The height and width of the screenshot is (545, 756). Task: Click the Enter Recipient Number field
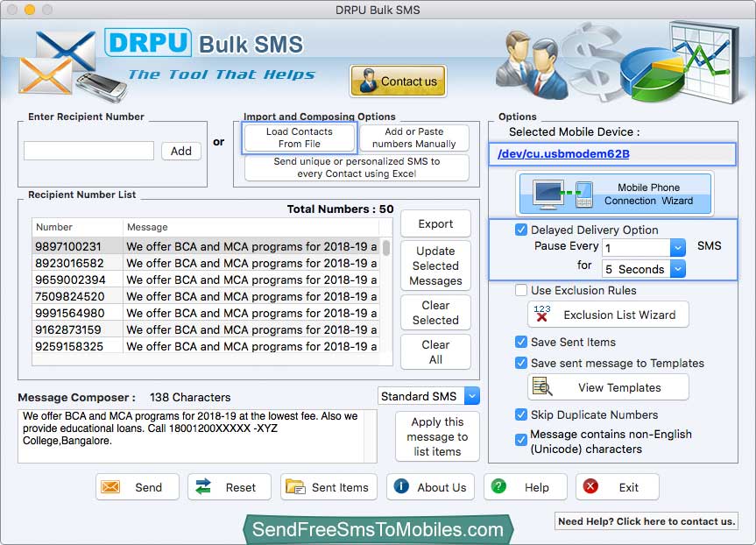[x=88, y=151]
